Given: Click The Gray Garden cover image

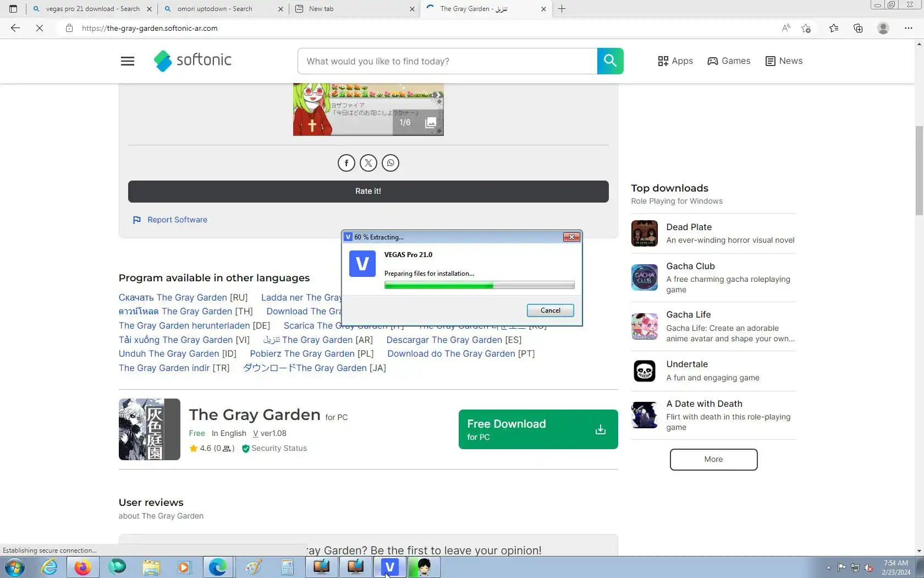Looking at the screenshot, I should click(150, 429).
